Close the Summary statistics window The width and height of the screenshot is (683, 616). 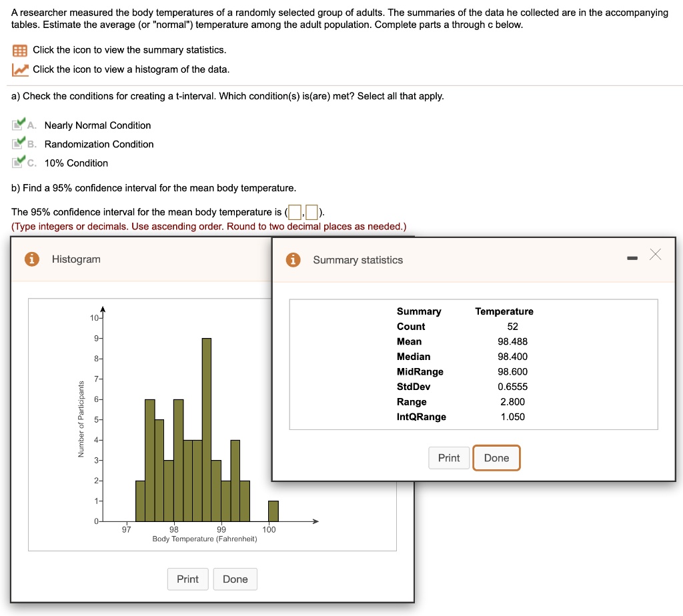click(x=655, y=254)
